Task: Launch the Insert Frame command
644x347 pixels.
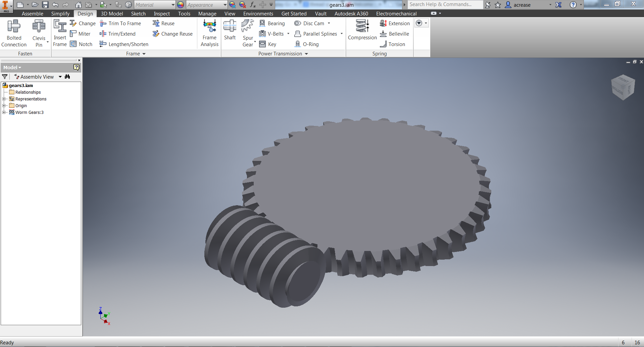Action: (x=60, y=33)
